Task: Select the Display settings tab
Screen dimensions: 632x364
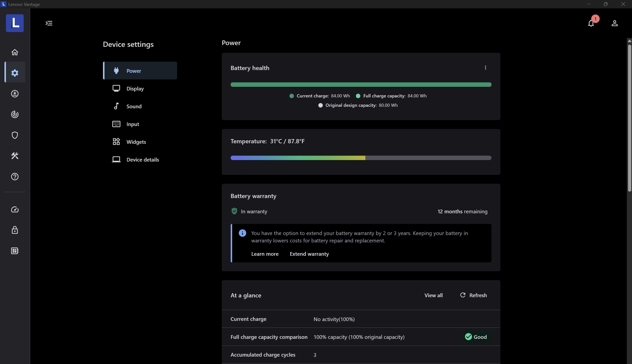Action: [x=135, y=89]
